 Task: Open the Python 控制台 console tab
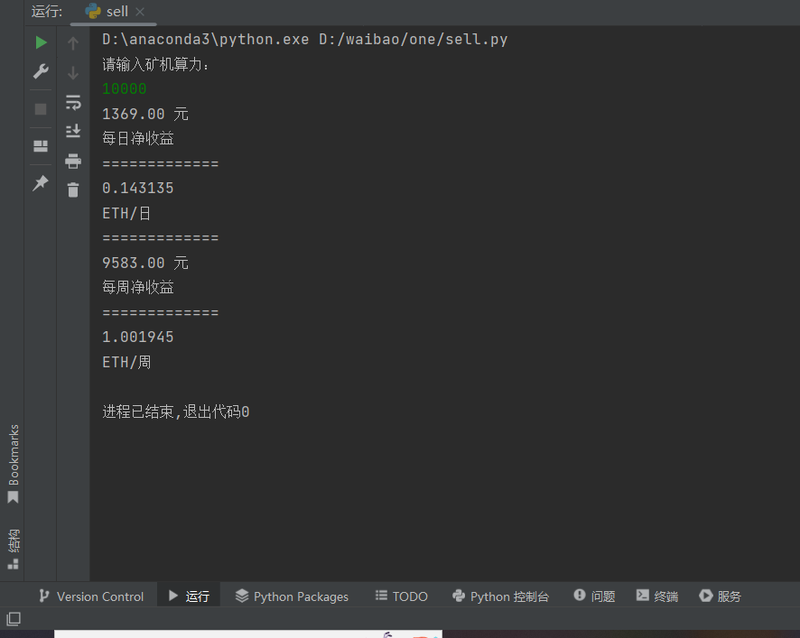[501, 596]
